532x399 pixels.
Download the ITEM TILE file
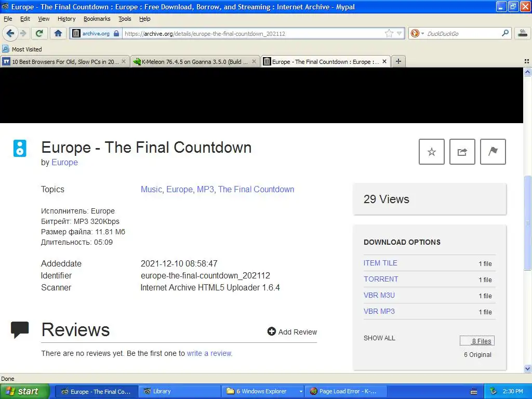380,263
